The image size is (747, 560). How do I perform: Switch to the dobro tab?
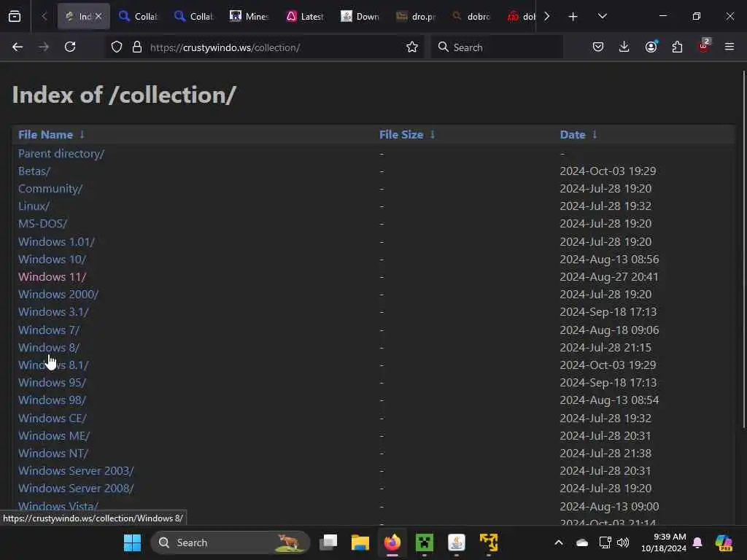click(x=471, y=17)
